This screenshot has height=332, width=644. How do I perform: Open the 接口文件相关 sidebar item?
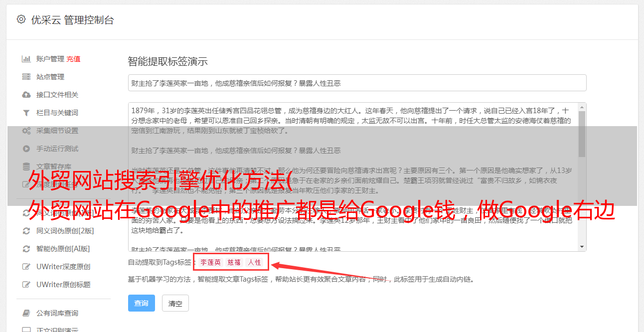coord(57,95)
